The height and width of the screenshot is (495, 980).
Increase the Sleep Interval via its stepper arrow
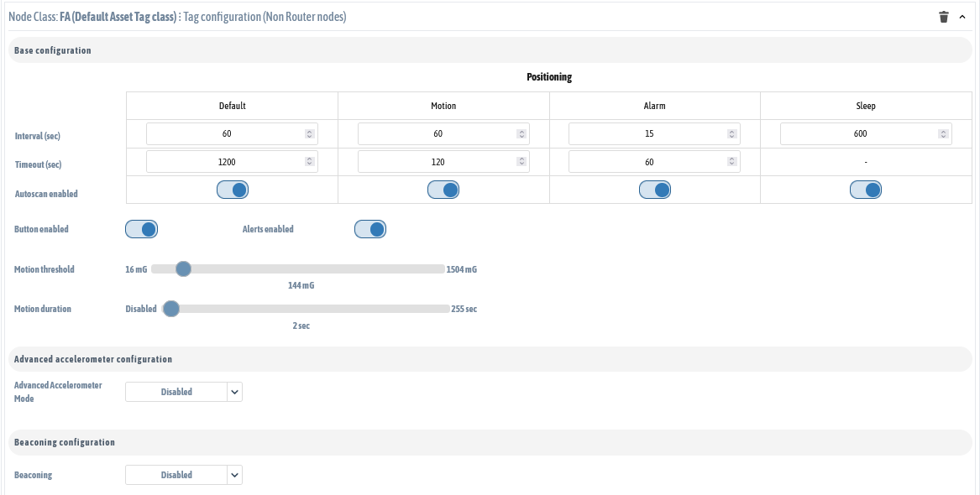coord(944,130)
